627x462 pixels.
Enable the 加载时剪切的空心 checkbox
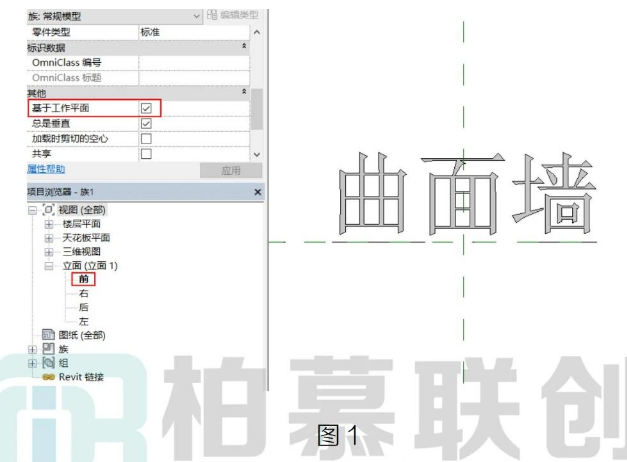[x=146, y=139]
